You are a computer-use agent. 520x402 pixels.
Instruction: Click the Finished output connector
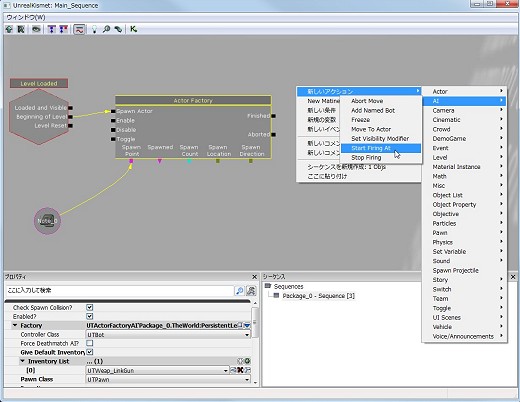273,116
